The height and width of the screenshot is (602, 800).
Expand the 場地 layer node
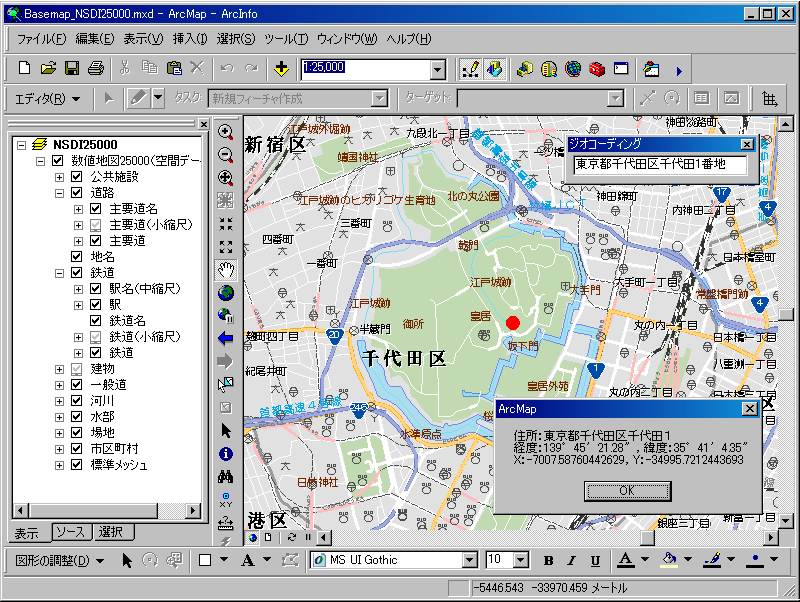tap(59, 433)
